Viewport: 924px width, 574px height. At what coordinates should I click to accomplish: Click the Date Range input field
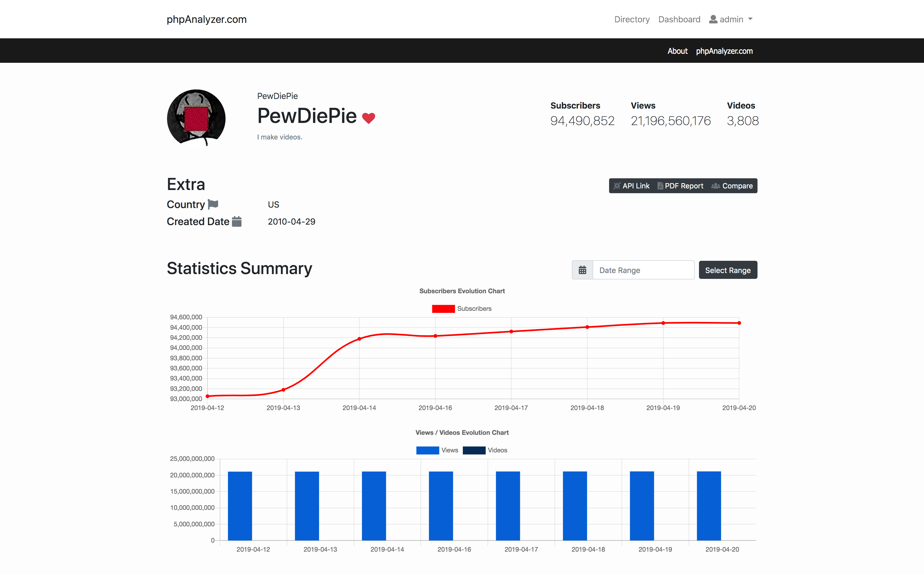point(643,270)
